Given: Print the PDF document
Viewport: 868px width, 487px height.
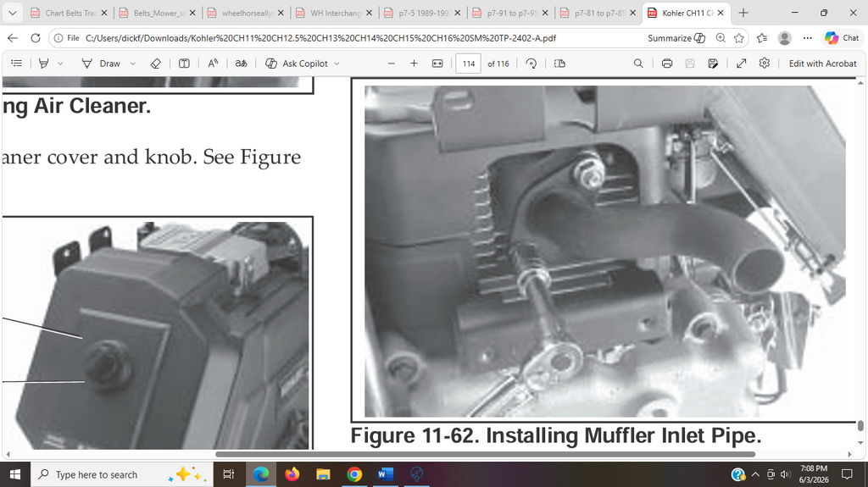Looking at the screenshot, I should (x=667, y=64).
